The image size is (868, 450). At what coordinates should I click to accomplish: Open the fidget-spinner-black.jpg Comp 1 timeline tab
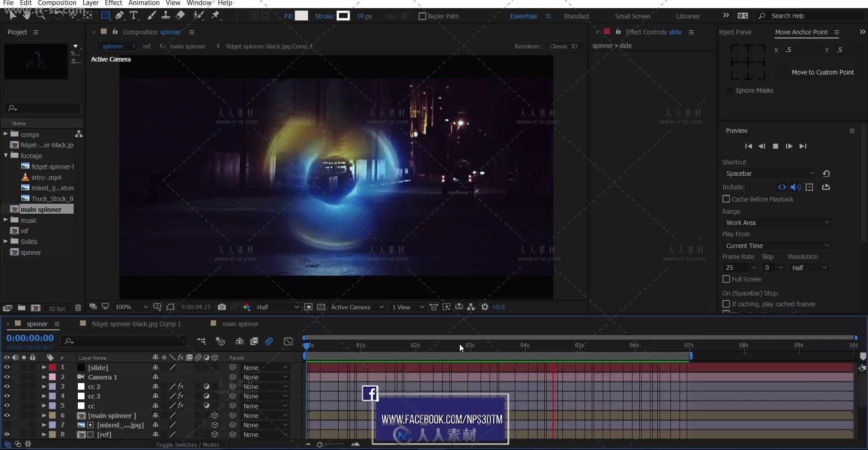pos(136,324)
